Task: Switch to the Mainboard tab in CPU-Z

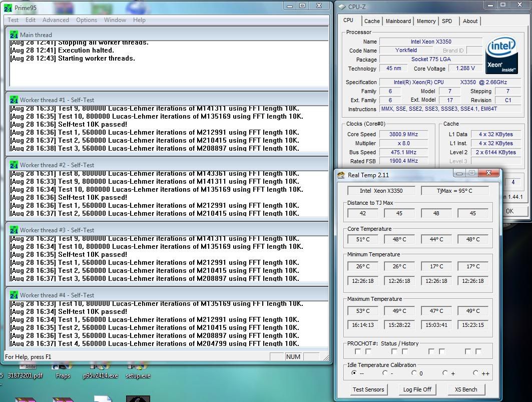Action: [398, 21]
